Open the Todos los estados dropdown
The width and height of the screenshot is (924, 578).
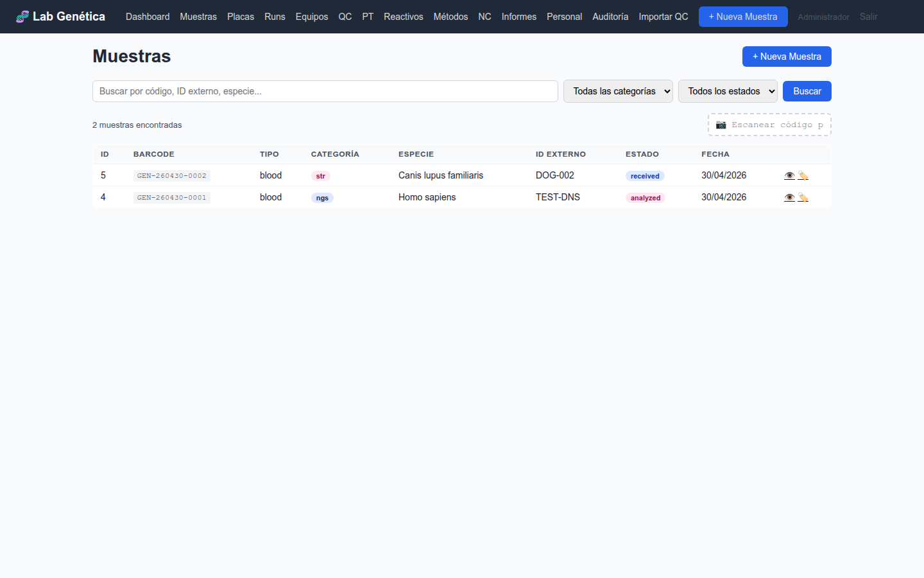728,91
